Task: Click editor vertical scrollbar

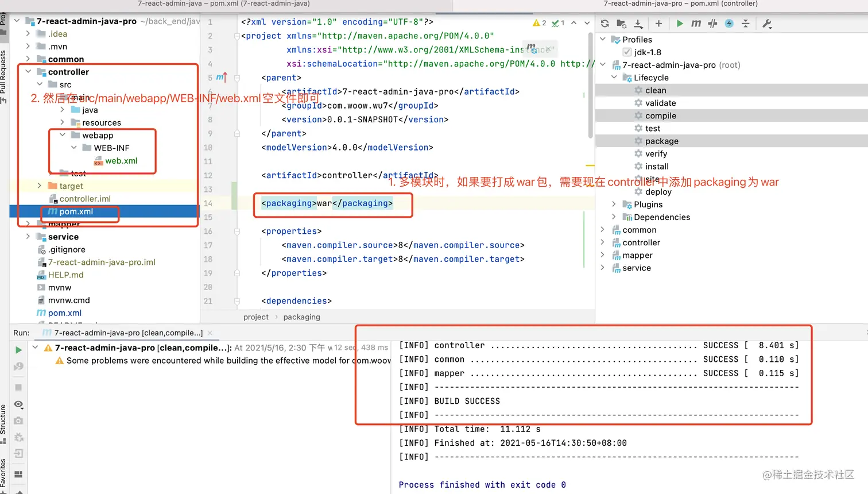Action: click(591, 86)
